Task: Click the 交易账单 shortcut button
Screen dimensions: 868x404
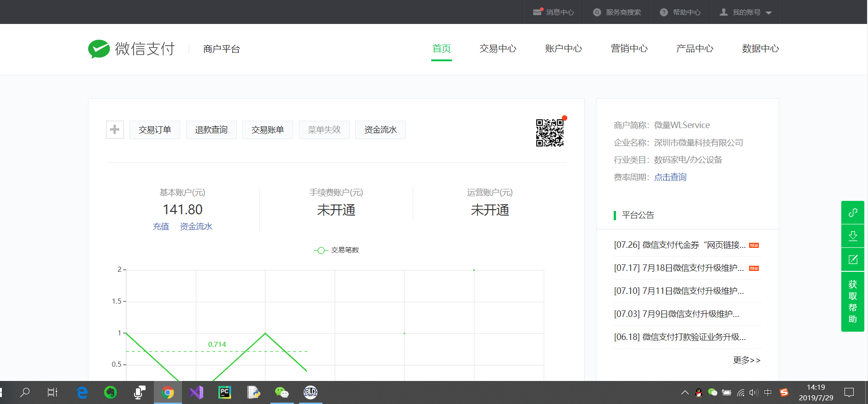Action: coord(268,130)
